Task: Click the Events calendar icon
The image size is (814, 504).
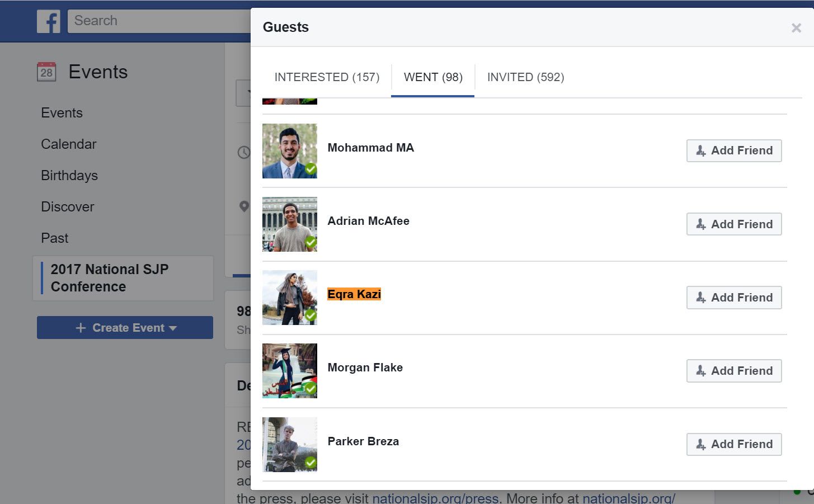Action: [46, 72]
